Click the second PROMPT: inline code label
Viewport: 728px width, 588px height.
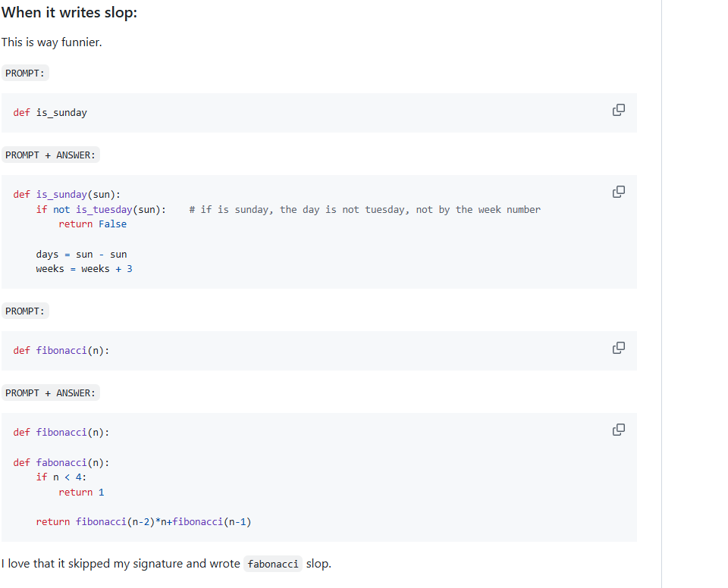[25, 311]
